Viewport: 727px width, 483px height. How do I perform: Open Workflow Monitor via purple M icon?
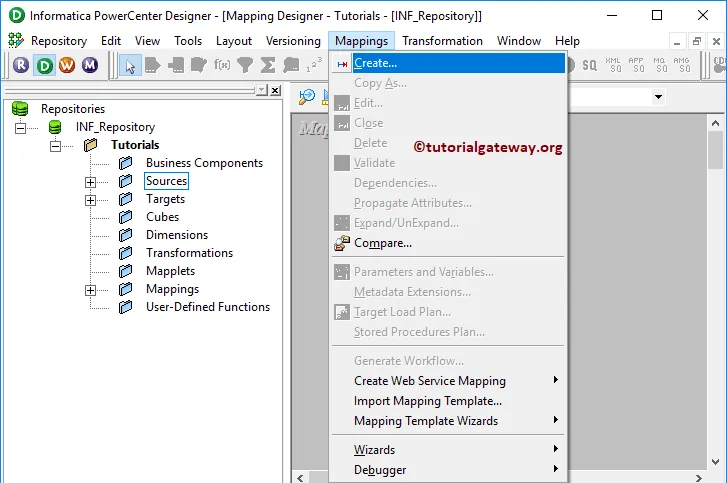point(90,65)
